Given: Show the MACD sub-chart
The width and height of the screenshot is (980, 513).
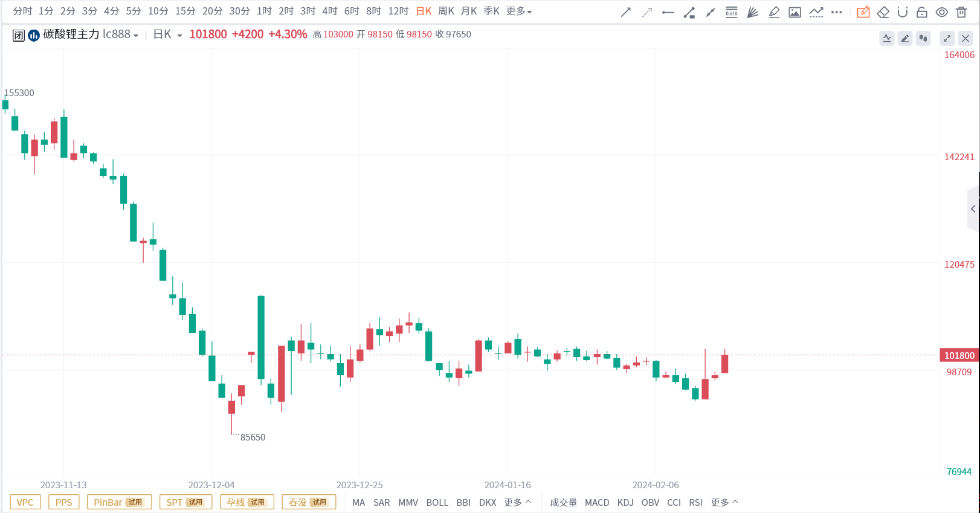Looking at the screenshot, I should pos(597,502).
